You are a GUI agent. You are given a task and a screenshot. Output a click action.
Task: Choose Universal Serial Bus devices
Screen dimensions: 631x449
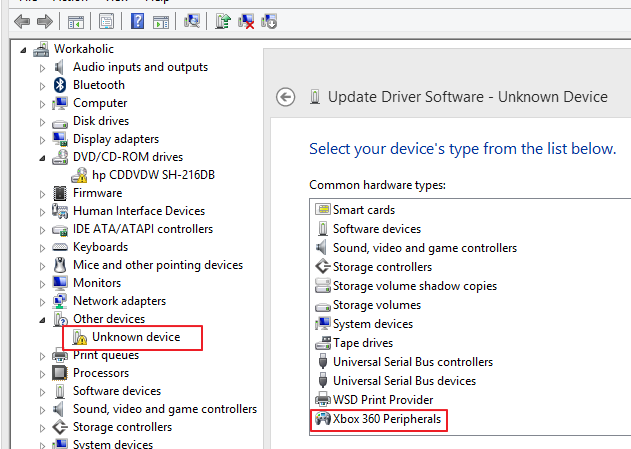coord(404,381)
